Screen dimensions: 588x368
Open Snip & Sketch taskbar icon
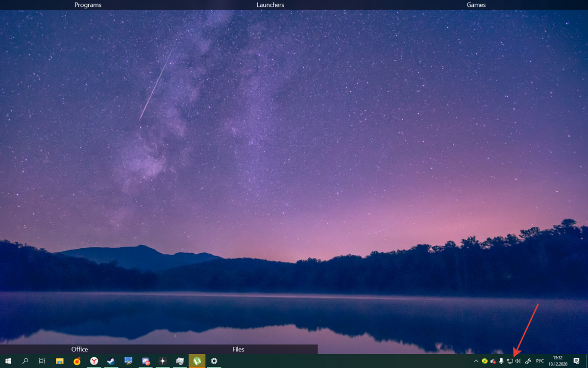(x=128, y=361)
